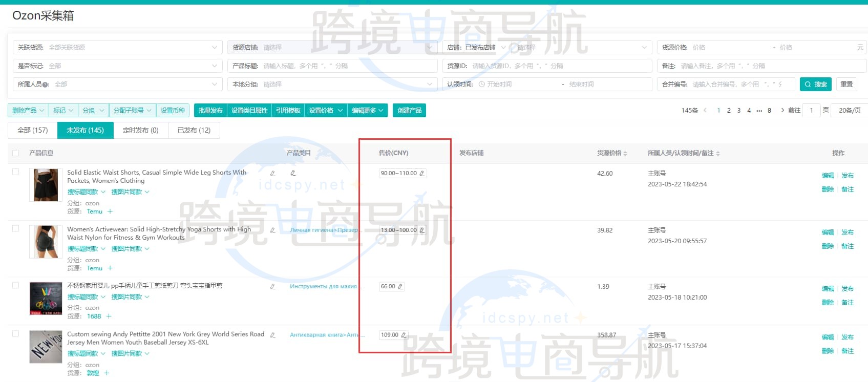Screen dimensions: 868x382
Task: Edit title of Solid Elastic Waist Shorts product
Action: tap(272, 173)
